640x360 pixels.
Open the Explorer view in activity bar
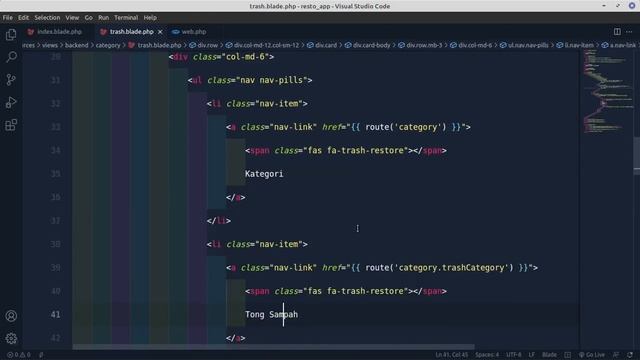pos(11,35)
